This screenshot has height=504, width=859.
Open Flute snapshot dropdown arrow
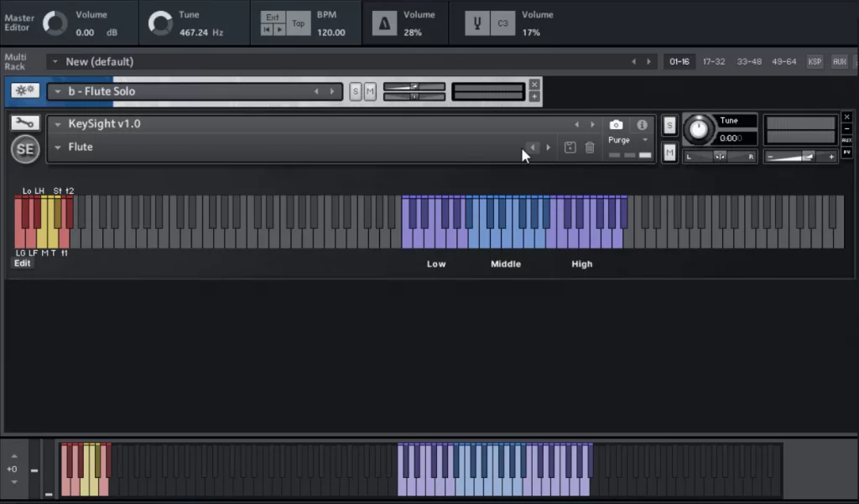[58, 148]
